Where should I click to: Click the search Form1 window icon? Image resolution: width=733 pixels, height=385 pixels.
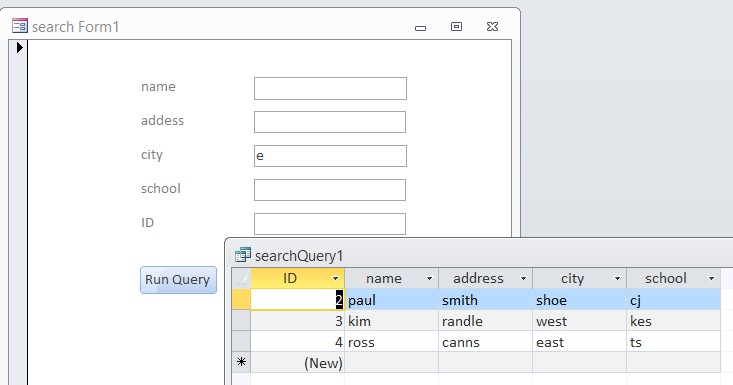click(x=20, y=26)
